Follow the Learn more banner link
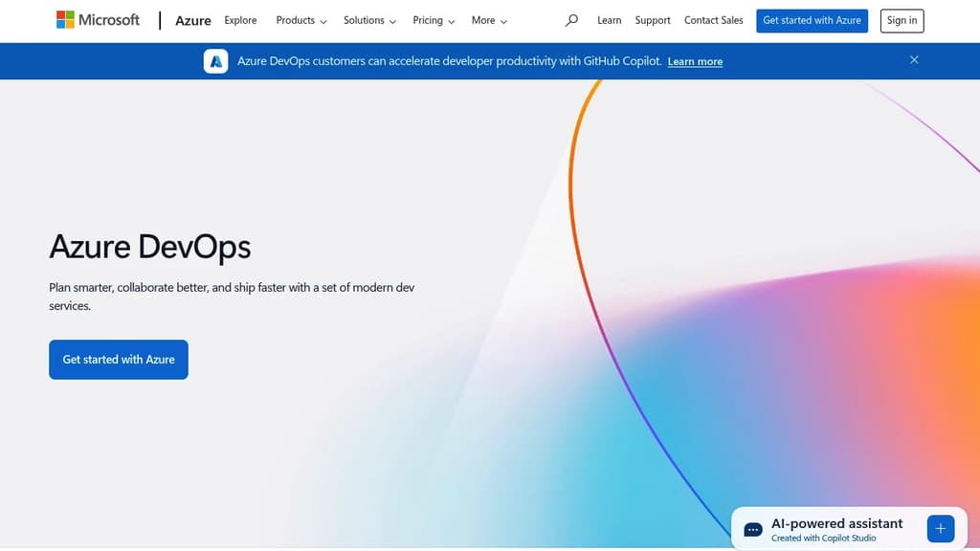The height and width of the screenshot is (551, 980). tap(695, 61)
